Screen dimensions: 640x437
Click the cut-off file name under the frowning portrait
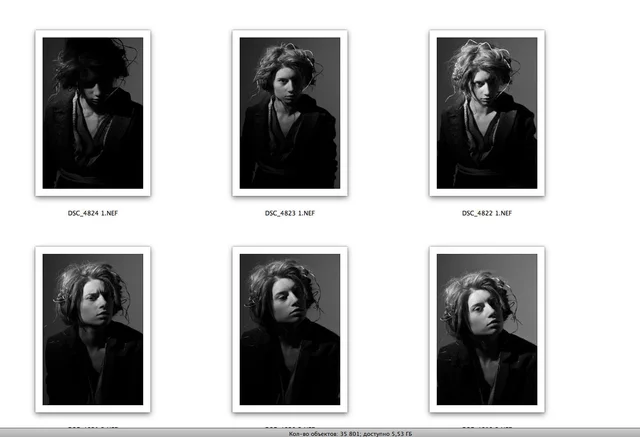coord(93,427)
